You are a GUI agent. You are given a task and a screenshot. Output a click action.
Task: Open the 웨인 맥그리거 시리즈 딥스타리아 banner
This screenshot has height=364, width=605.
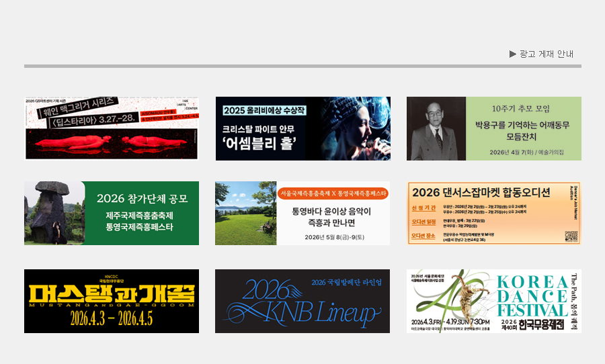[112, 128]
